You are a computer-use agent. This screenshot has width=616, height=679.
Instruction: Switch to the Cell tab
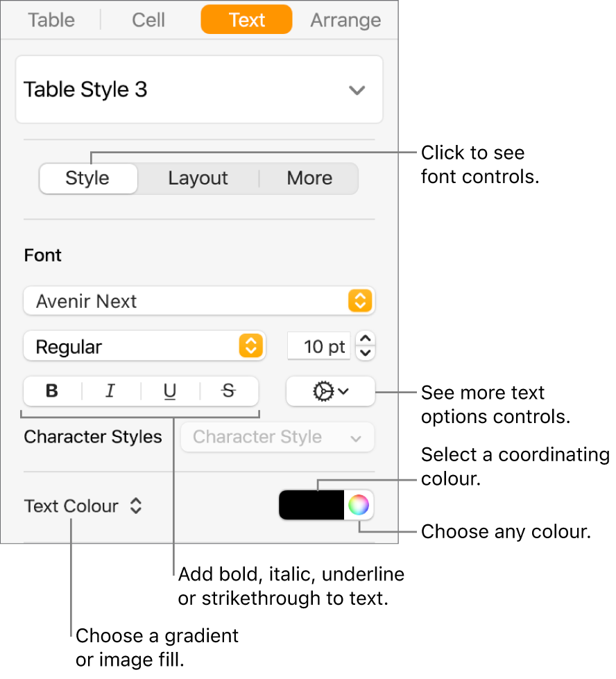(x=148, y=20)
